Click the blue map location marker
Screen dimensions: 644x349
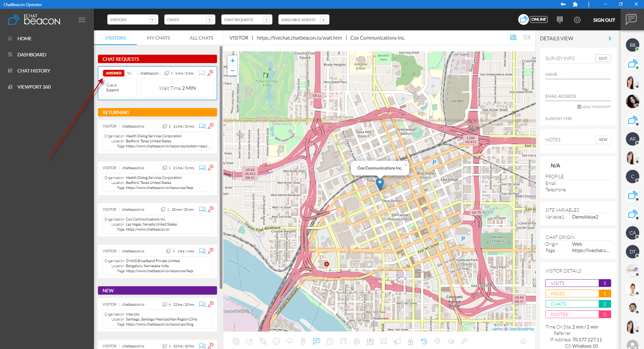pos(380,184)
